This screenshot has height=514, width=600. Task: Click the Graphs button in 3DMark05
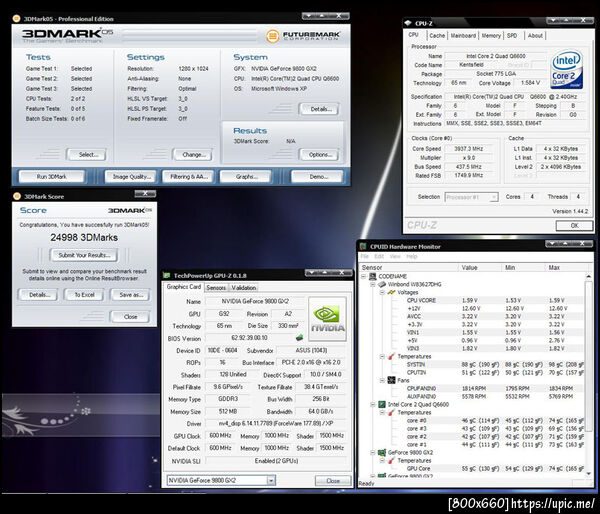pos(245,177)
